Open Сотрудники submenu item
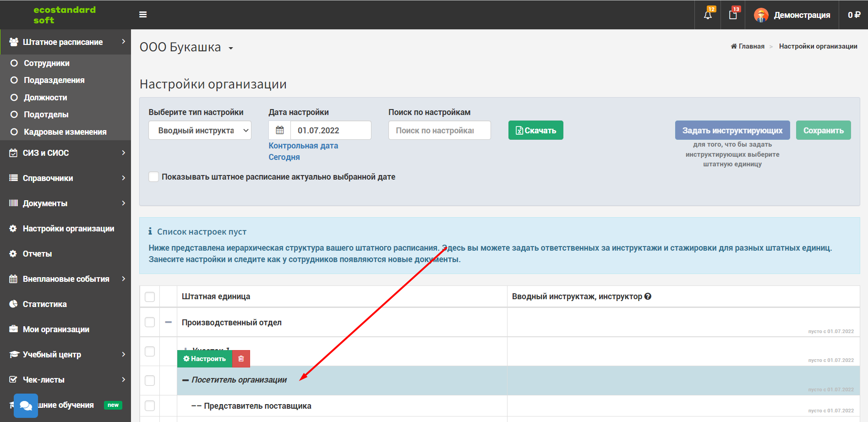The height and width of the screenshot is (422, 868). (47, 63)
